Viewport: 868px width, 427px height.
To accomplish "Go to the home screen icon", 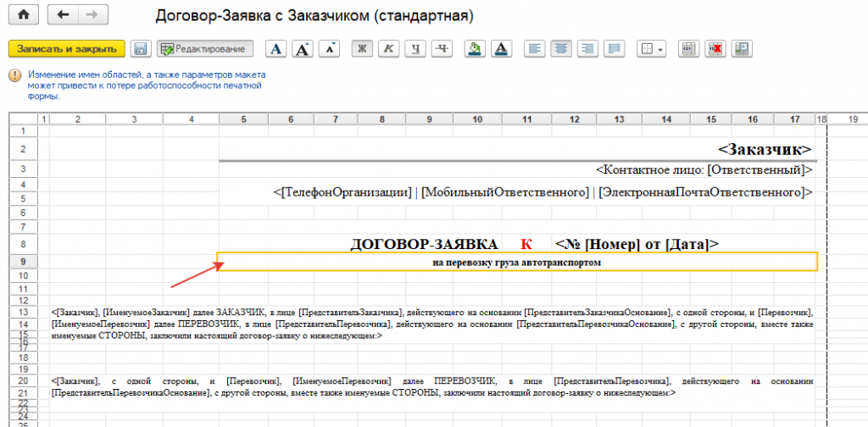I will pos(23,15).
